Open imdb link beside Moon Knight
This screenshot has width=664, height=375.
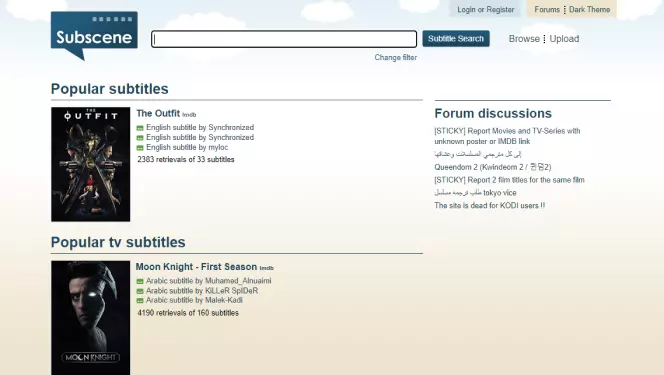tap(266, 268)
